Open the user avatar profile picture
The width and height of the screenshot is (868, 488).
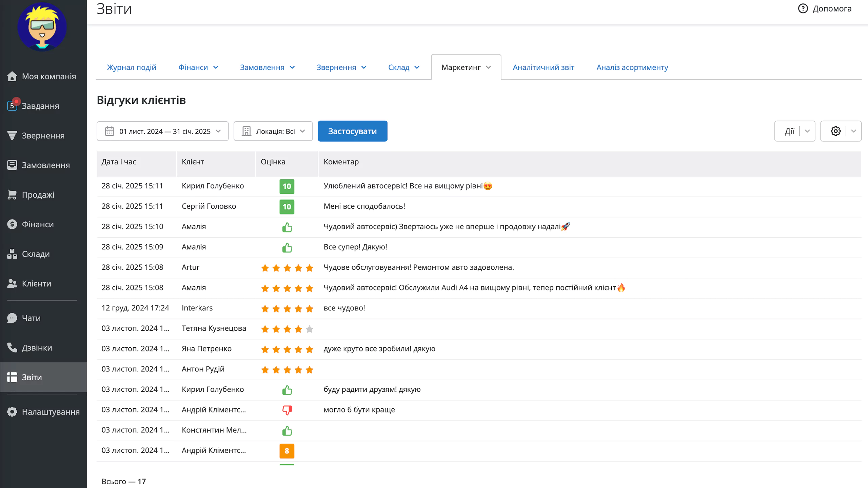[x=42, y=26]
